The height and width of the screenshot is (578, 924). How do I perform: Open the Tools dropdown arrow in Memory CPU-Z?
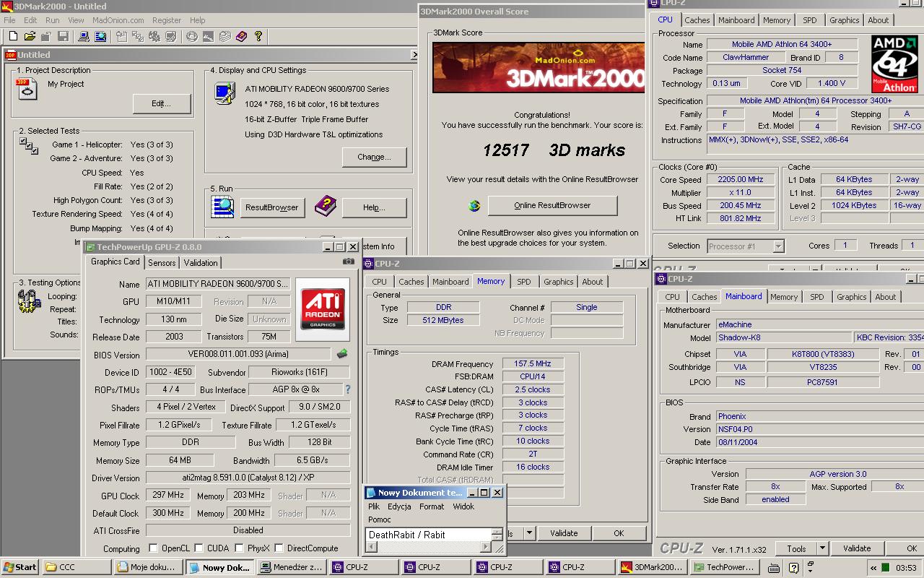529,533
